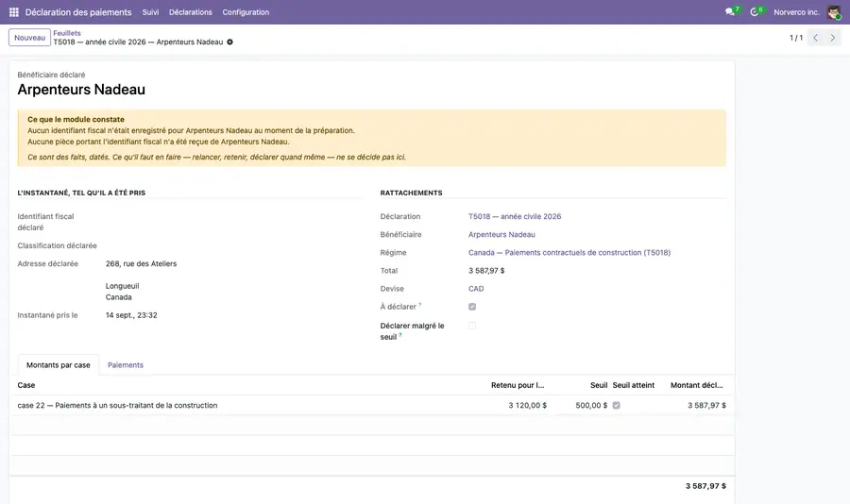Open the Suivi menu
Viewport: 850px width, 504px height.
click(150, 12)
